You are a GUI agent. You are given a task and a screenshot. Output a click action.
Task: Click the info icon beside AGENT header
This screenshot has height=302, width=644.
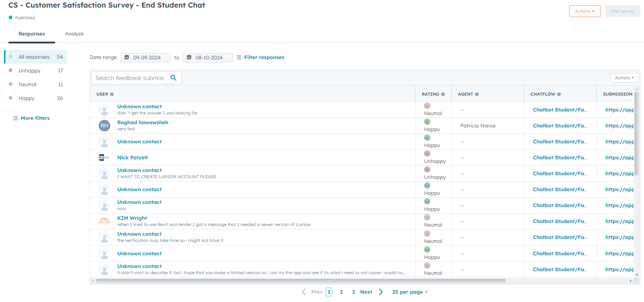tap(477, 94)
